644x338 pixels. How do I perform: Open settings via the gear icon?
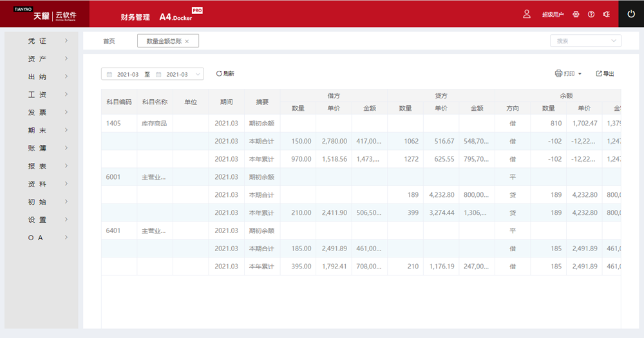pos(576,14)
